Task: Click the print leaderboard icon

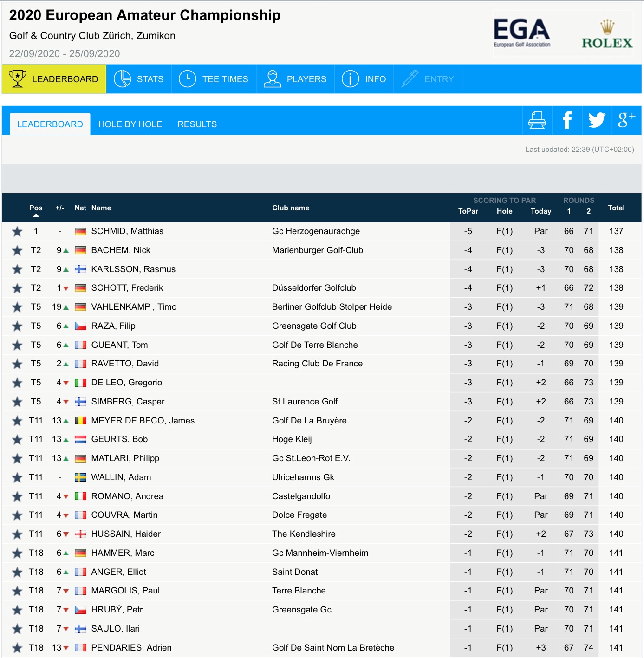Action: [x=537, y=120]
